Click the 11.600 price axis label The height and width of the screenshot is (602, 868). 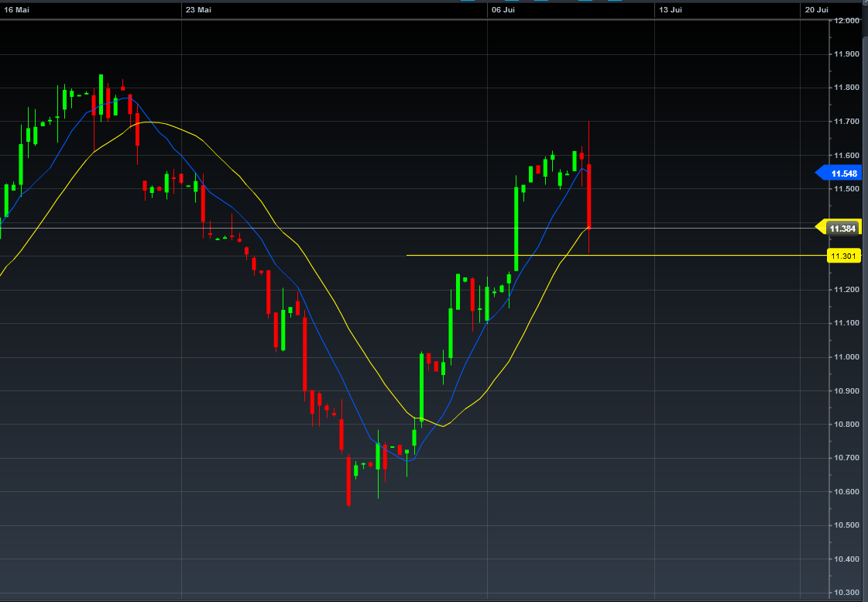[847, 155]
